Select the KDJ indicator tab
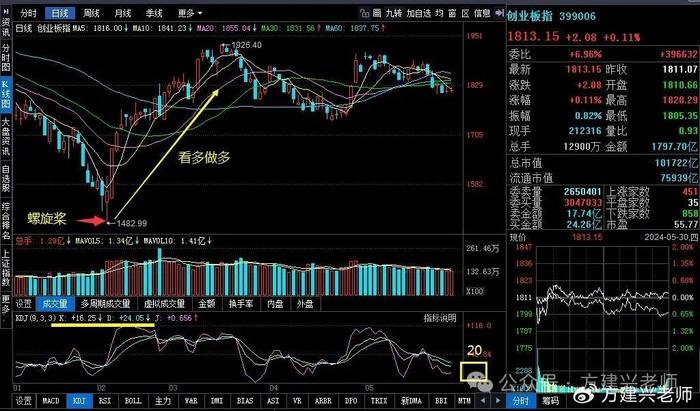Screen dimensions: 700x411 (x=79, y=401)
